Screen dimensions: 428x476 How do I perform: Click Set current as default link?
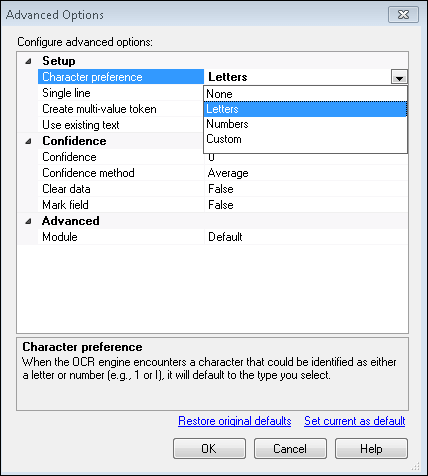point(355,421)
